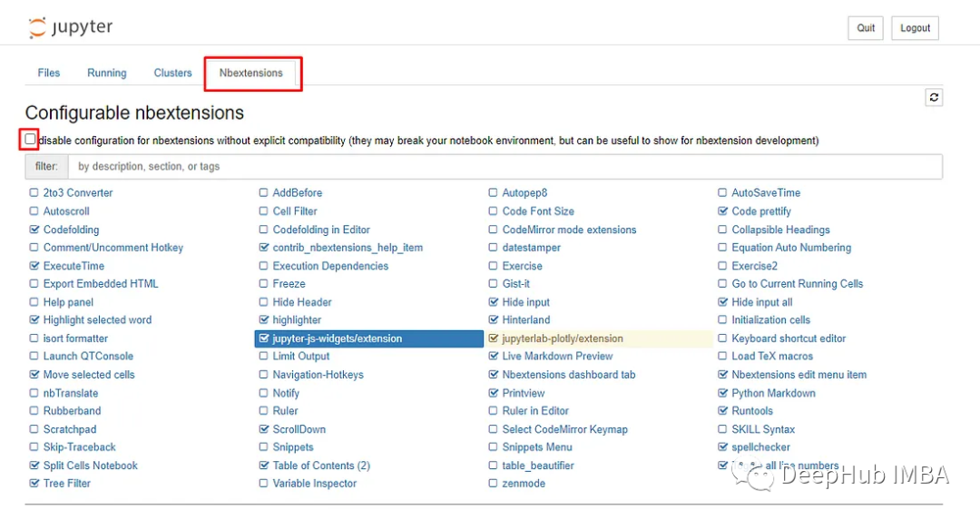Viewport: 980px width, 520px height.
Task: Click the refresh nbextensions list icon
Action: [934, 97]
